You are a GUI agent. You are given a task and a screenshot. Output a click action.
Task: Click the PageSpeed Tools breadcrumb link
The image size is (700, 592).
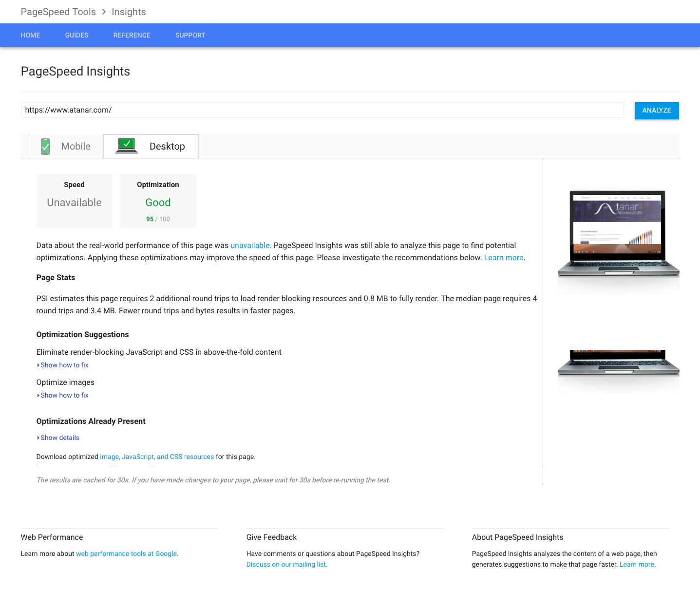pos(58,12)
